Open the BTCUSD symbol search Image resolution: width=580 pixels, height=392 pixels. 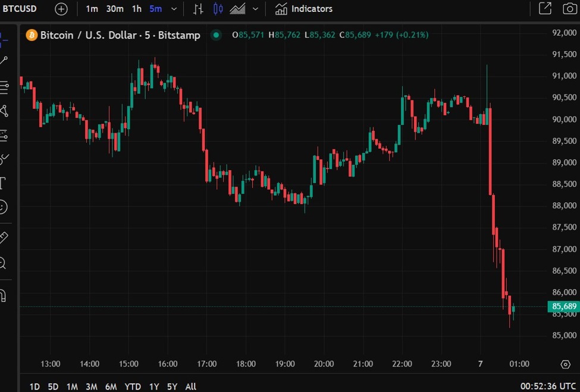(x=19, y=9)
